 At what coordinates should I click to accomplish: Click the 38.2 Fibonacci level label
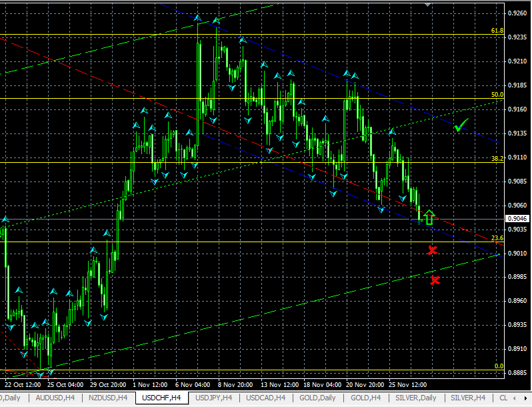497,159
